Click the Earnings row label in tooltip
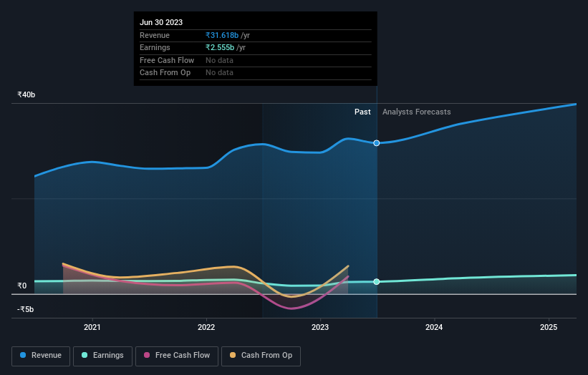The image size is (588, 375). click(x=155, y=47)
